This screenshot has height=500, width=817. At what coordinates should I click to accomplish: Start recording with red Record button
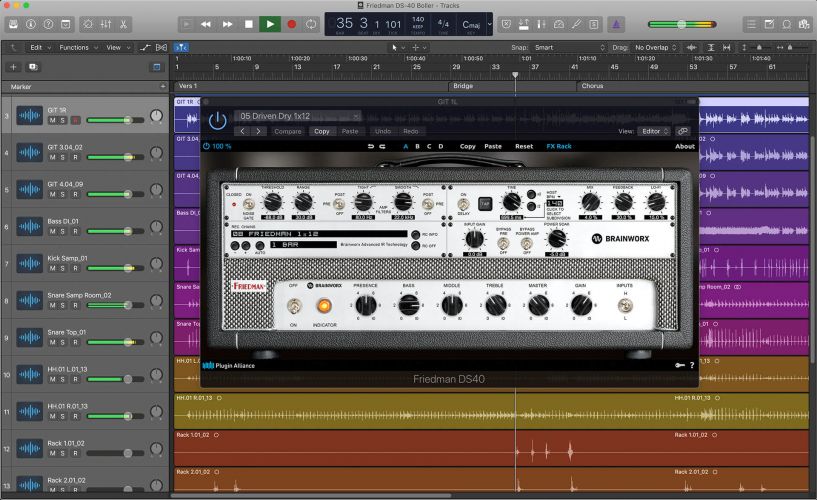tap(292, 24)
